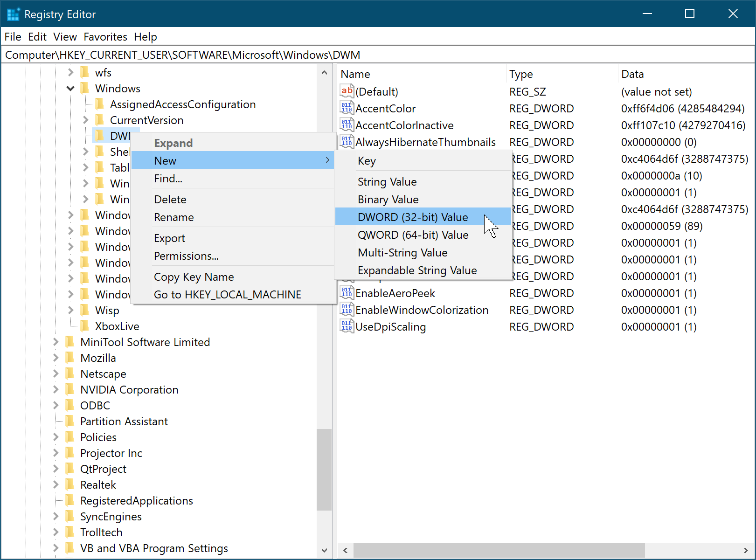Click the Wisp folder icon

click(x=85, y=310)
